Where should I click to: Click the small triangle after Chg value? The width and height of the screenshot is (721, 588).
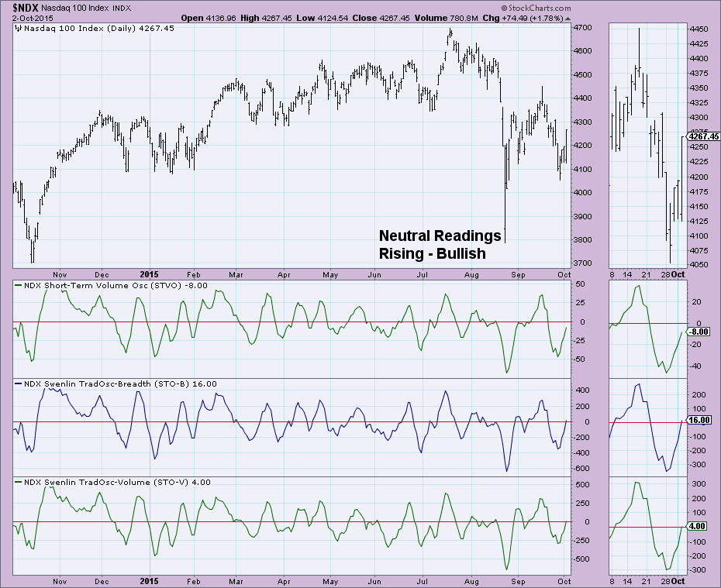(x=567, y=19)
